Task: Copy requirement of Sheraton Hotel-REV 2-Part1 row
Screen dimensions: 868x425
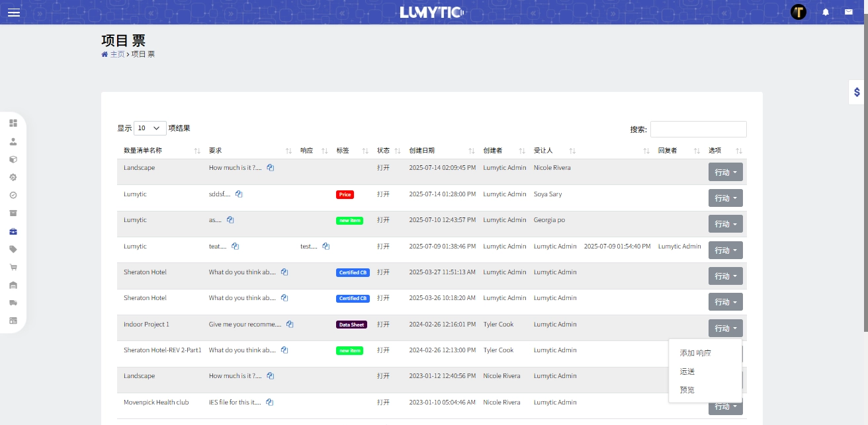Action: (284, 350)
